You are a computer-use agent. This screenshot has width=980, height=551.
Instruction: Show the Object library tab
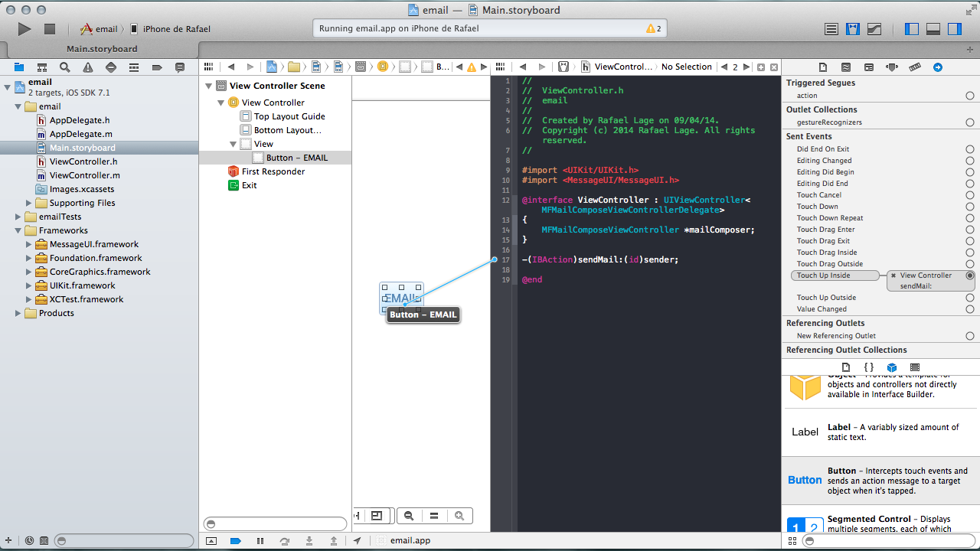pyautogui.click(x=892, y=367)
